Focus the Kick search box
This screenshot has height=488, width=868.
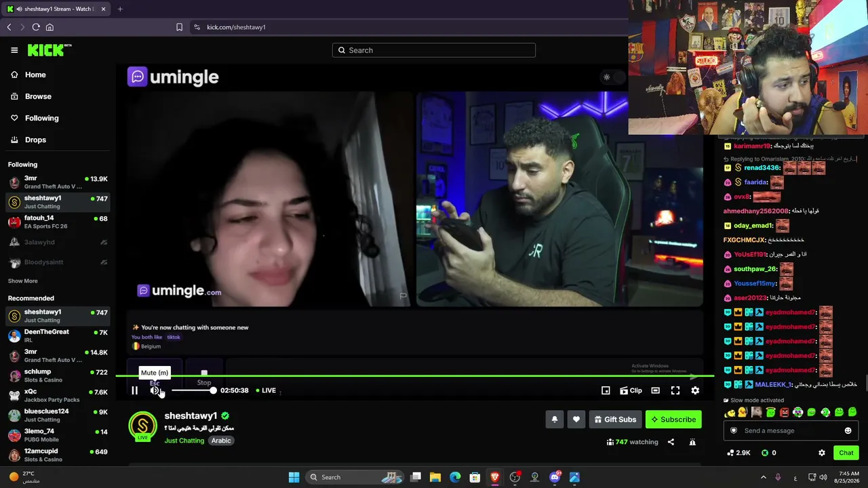[x=434, y=50]
